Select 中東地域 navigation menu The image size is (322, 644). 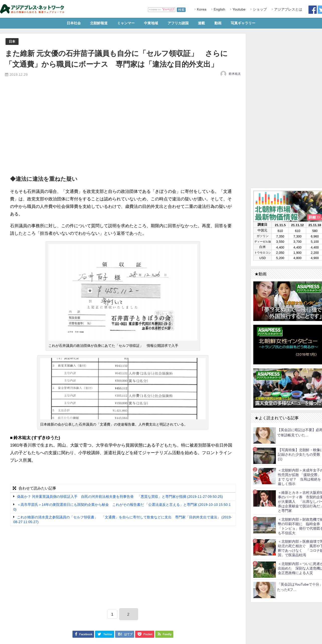click(151, 23)
